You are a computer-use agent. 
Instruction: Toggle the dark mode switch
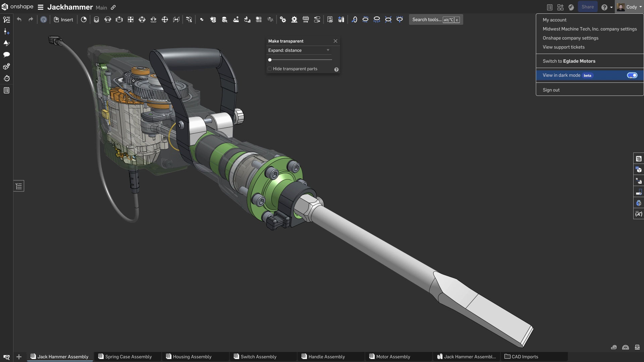[x=632, y=75]
